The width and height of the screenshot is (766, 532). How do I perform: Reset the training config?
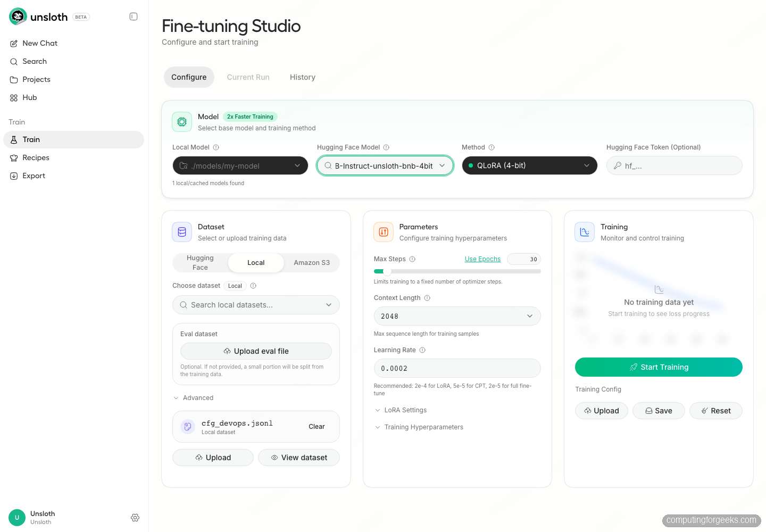(x=716, y=411)
